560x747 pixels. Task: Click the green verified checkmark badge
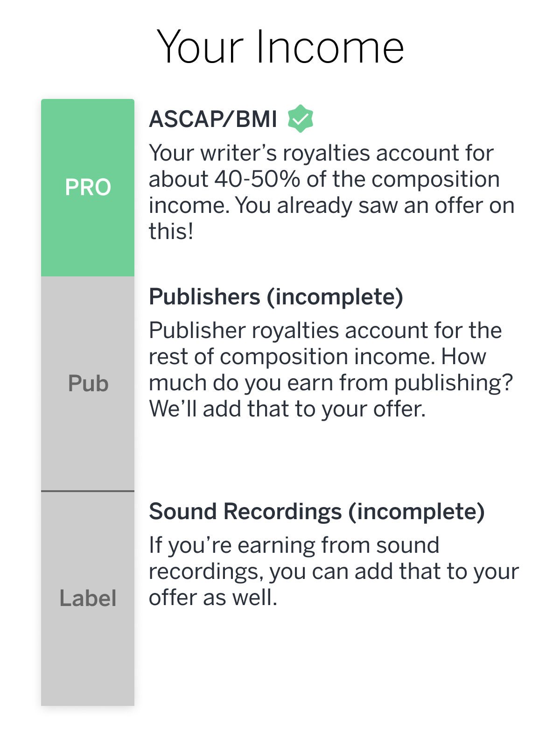(x=300, y=119)
